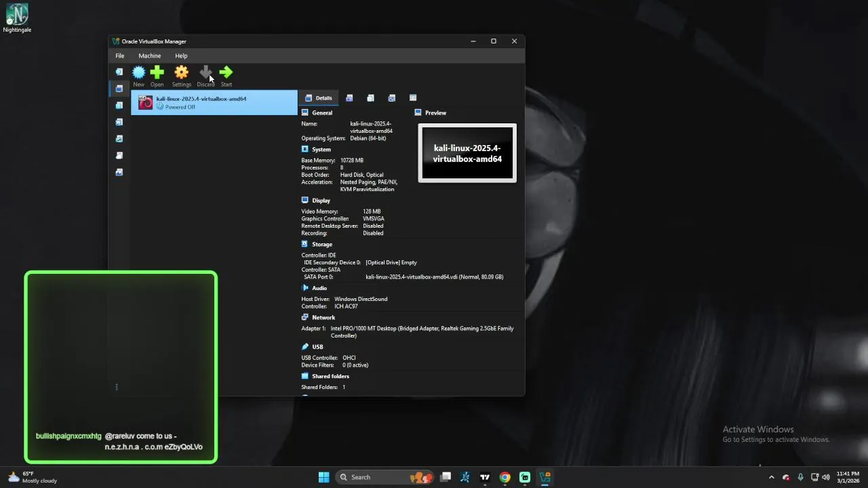Open the Home tool in left sidebar

(x=119, y=72)
